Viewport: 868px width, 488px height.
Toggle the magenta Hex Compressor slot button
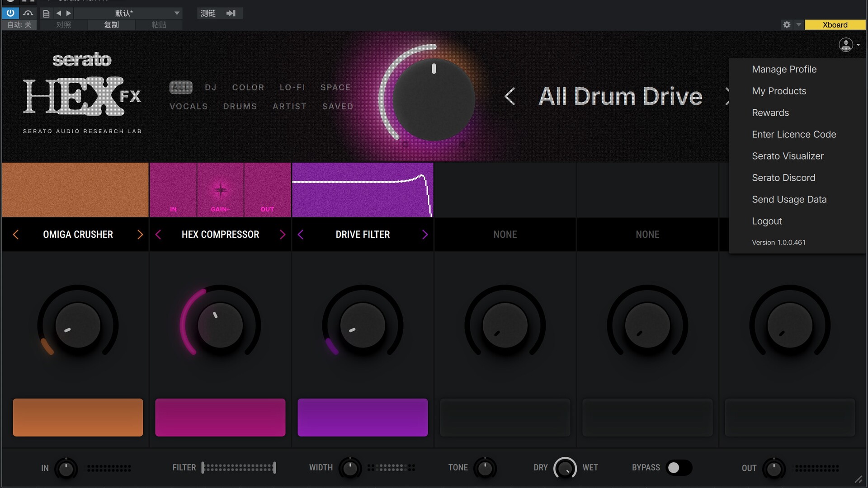[x=220, y=418]
